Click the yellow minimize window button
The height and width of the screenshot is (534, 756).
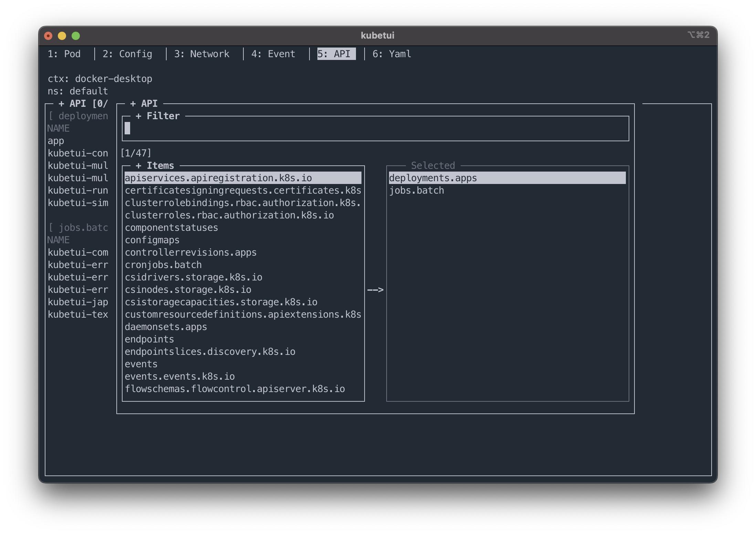62,36
